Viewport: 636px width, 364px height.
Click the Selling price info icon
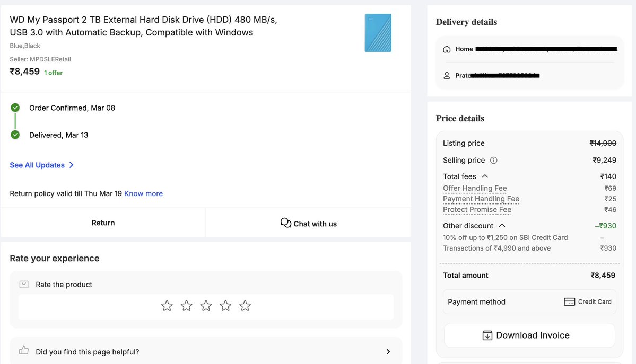493,160
